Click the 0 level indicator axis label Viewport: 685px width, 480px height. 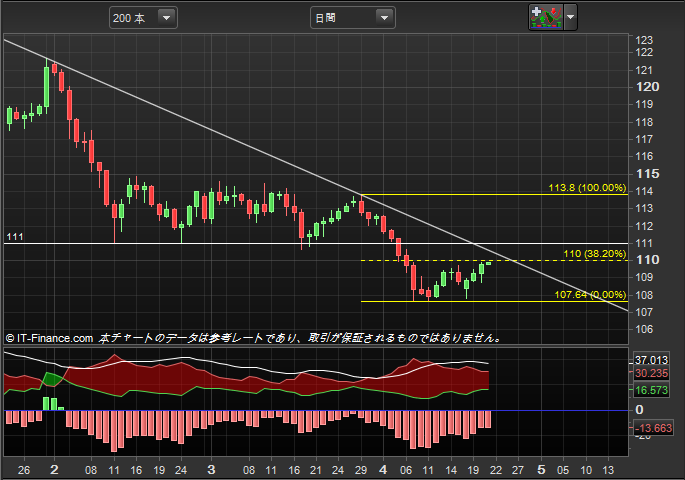point(640,410)
